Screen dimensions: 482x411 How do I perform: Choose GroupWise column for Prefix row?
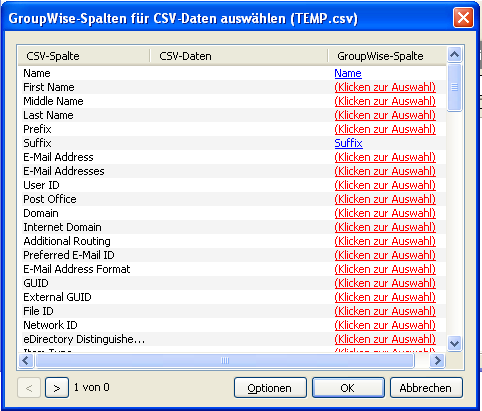click(385, 129)
